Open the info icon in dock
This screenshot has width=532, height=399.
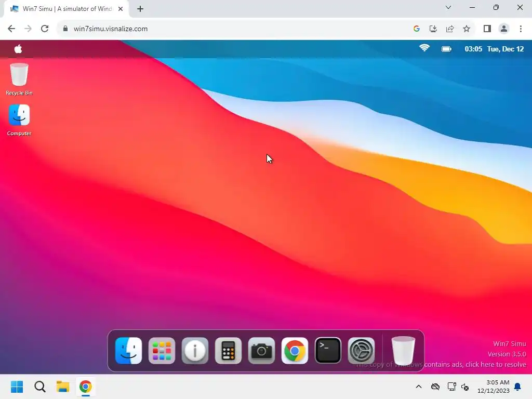coord(195,351)
